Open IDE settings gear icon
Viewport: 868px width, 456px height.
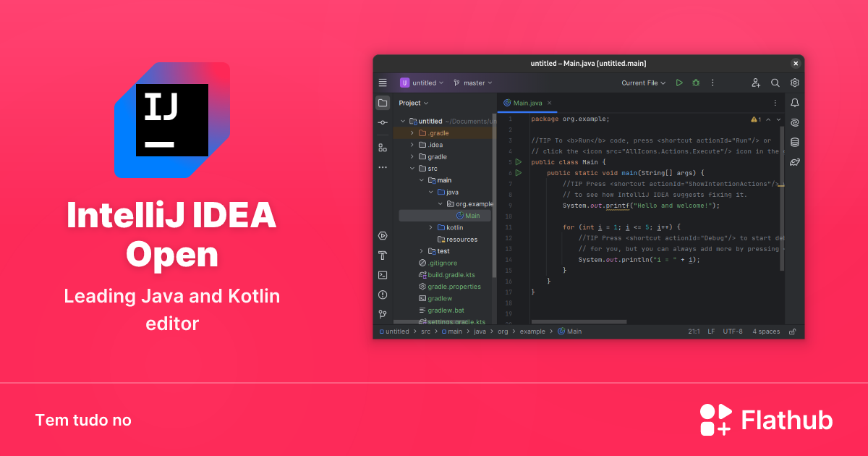794,83
